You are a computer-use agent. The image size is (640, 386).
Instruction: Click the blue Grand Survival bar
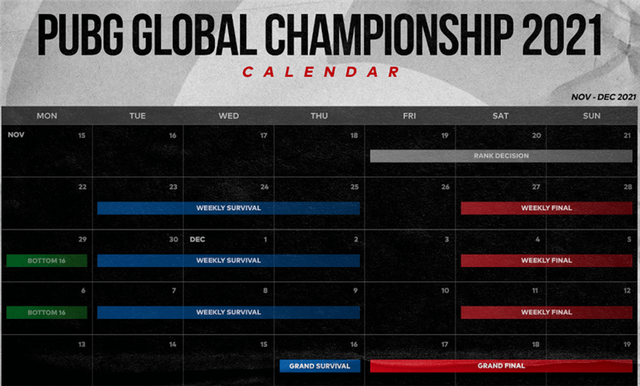(x=320, y=366)
